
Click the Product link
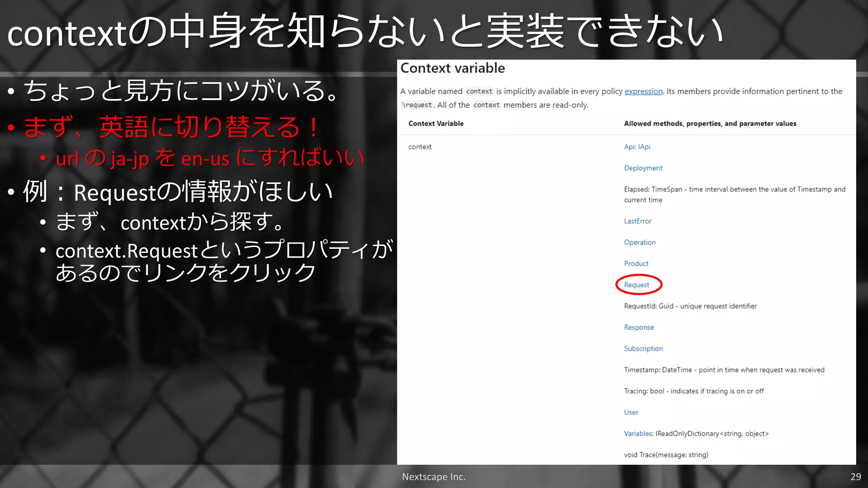coord(636,263)
